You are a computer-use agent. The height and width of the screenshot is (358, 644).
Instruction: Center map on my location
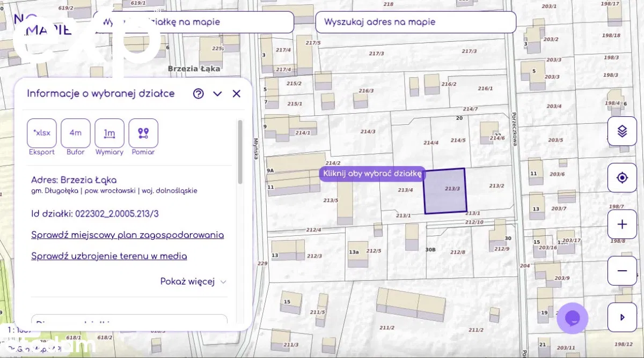(x=622, y=178)
